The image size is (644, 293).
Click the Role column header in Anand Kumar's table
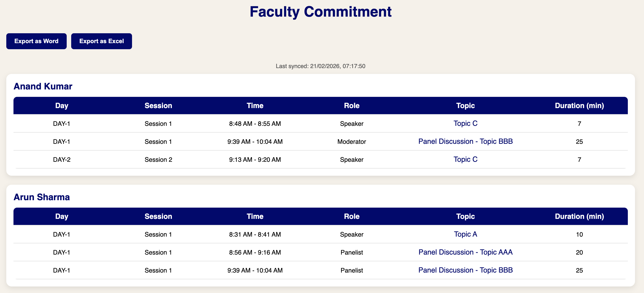click(x=351, y=105)
